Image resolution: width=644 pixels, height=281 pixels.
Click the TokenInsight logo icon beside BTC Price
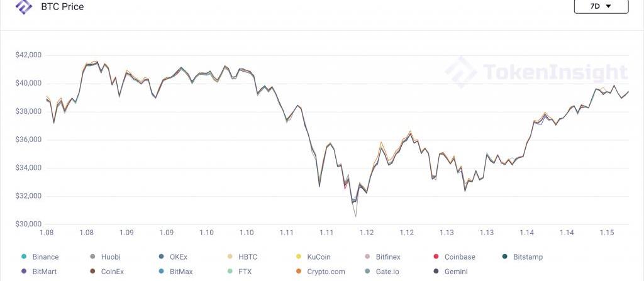[x=24, y=8]
